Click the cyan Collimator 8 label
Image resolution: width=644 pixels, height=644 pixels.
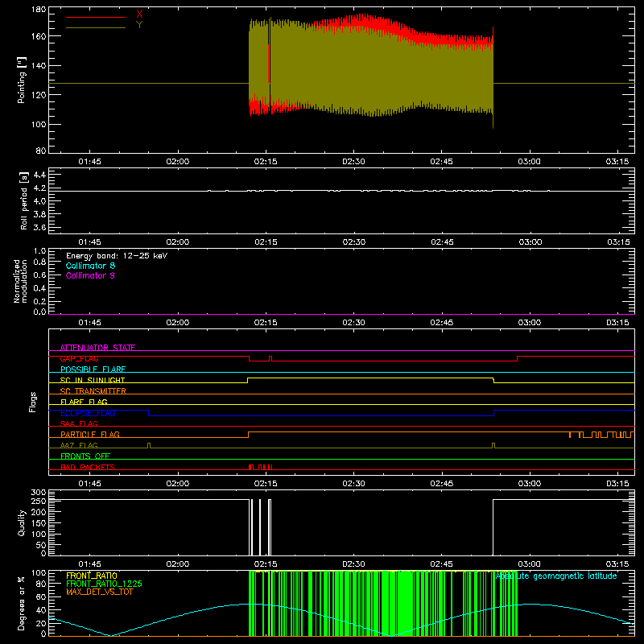coord(90,266)
